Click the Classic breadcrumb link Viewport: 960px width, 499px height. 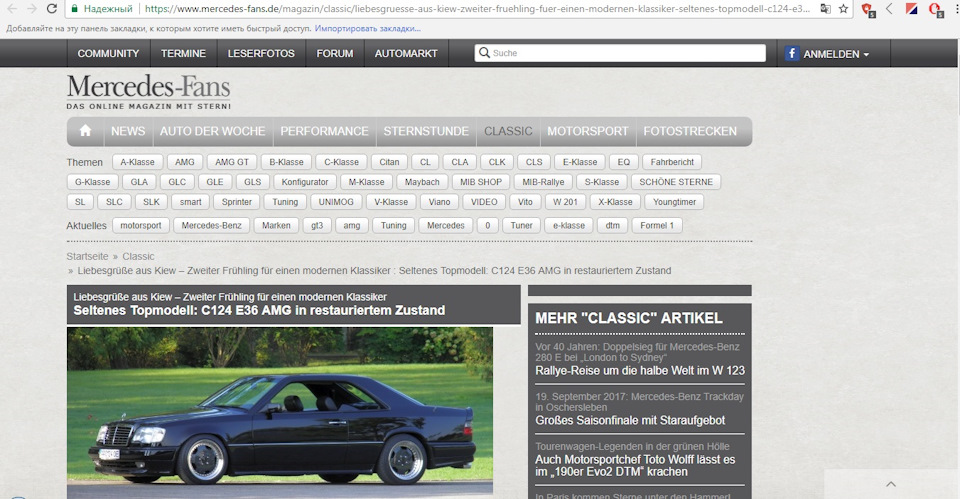coord(138,257)
